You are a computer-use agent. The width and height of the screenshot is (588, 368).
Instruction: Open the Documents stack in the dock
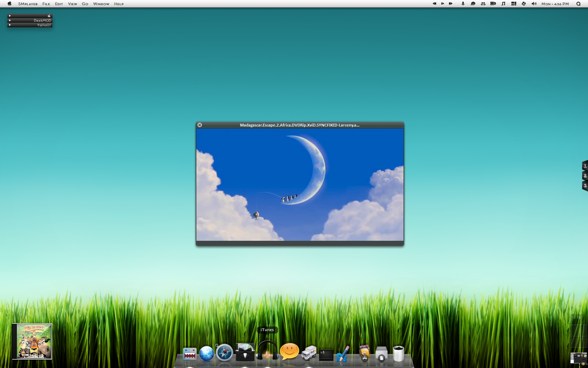[x=381, y=354]
